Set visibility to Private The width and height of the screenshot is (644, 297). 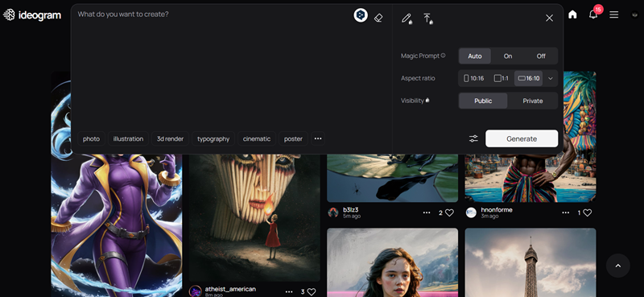click(x=533, y=101)
